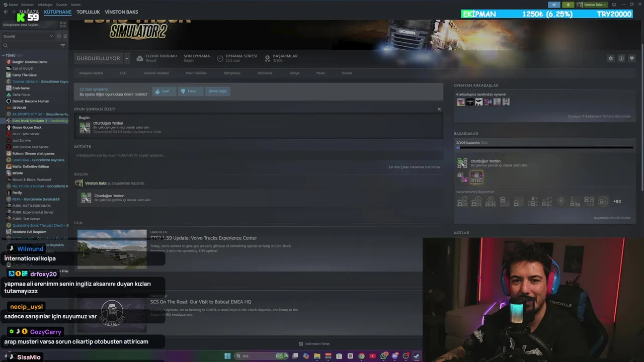The width and height of the screenshot is (644, 362).
Task: Open the game info icon
Action: click(621, 58)
